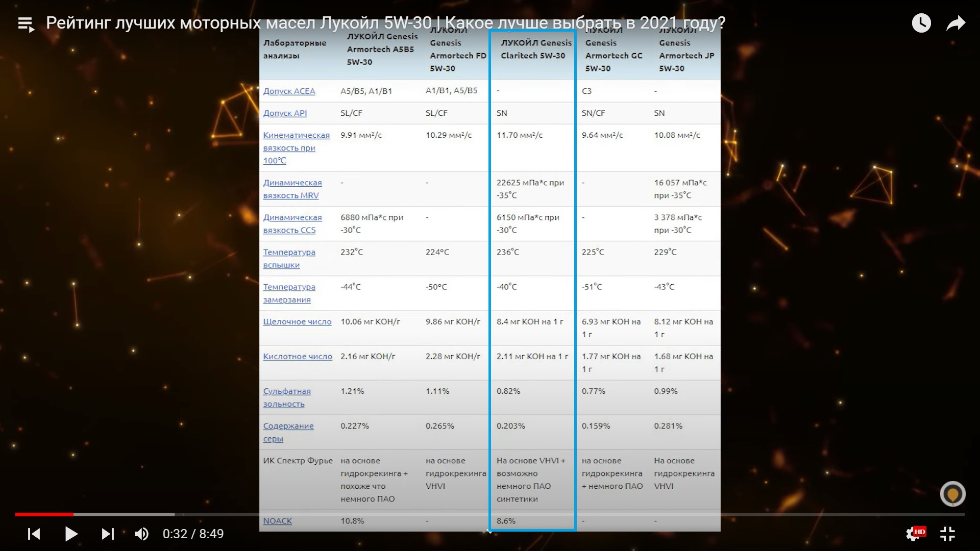Image resolution: width=980 pixels, height=551 pixels.
Task: Click the Watch Later clock icon
Action: click(921, 23)
